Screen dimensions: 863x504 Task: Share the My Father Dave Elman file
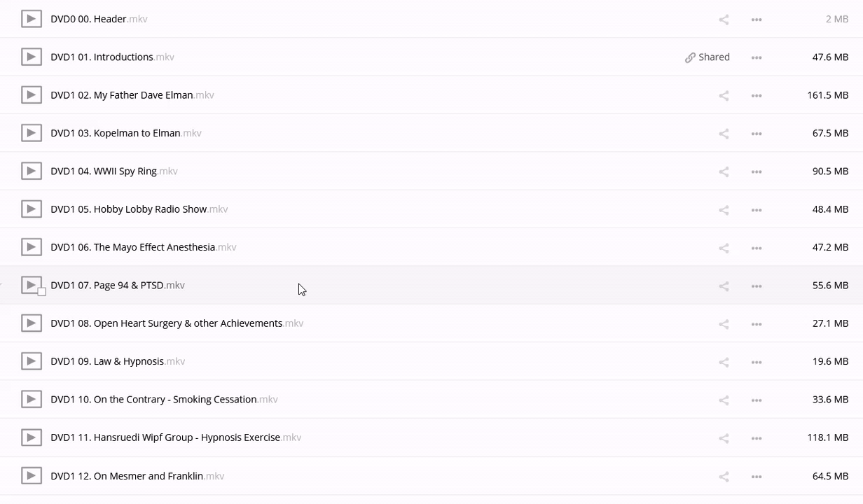[x=724, y=95]
